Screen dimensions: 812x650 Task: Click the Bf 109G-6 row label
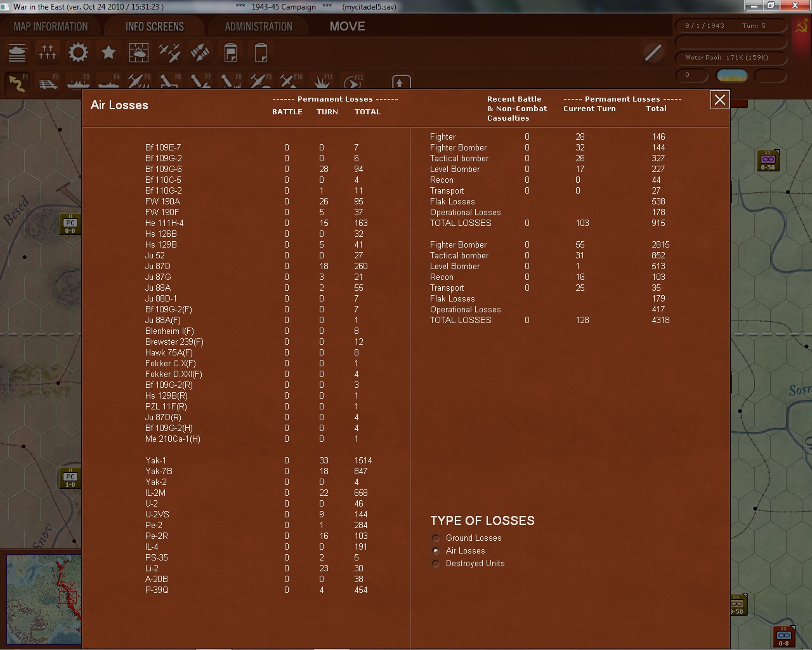(163, 169)
